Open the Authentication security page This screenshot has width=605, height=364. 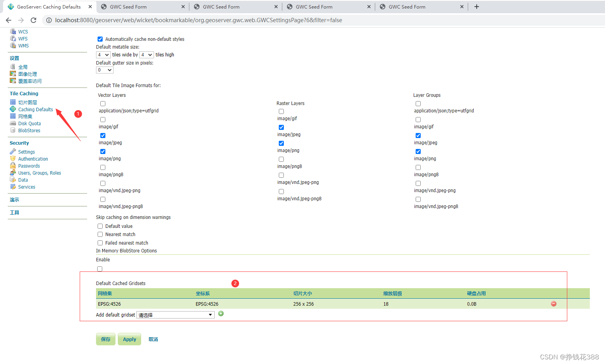click(33, 159)
